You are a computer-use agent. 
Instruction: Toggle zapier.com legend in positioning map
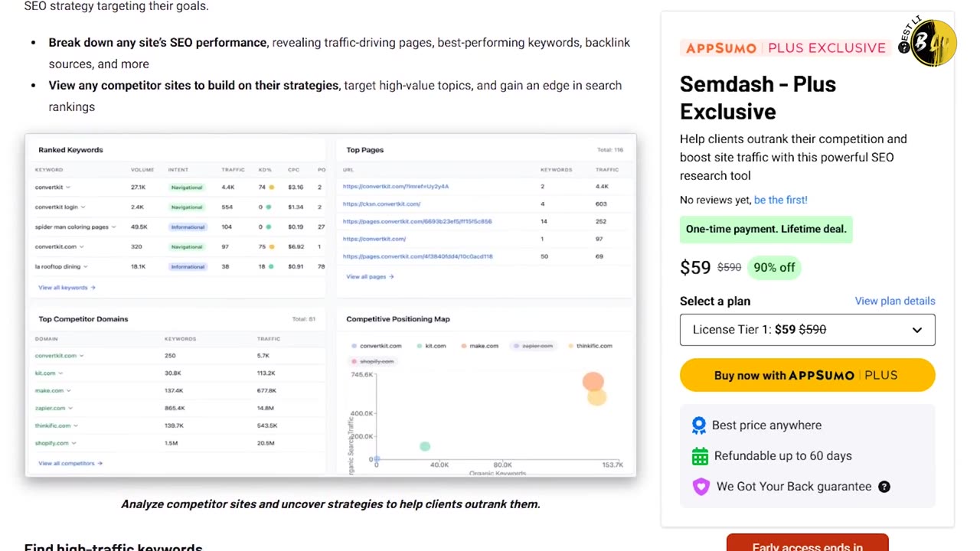(533, 346)
